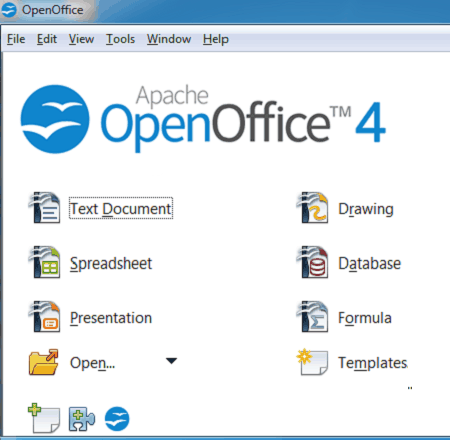
Task: Click the Drawing icon
Action: tap(313, 207)
